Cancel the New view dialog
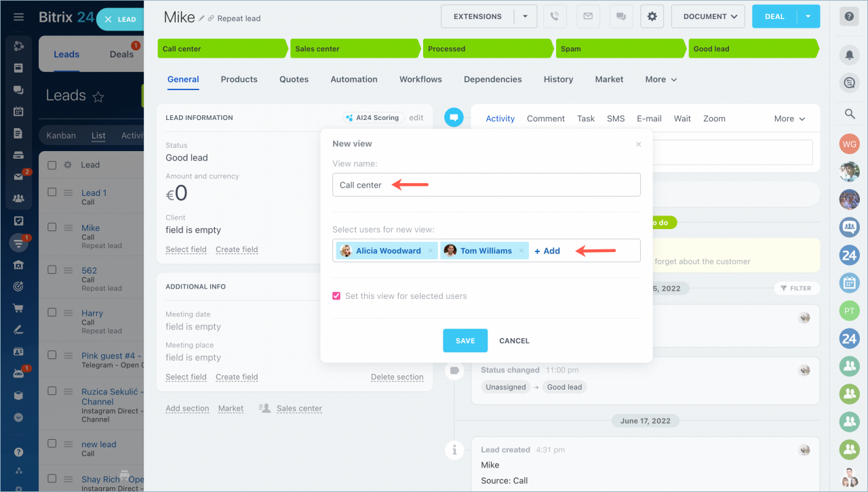The height and width of the screenshot is (492, 868). pos(514,341)
